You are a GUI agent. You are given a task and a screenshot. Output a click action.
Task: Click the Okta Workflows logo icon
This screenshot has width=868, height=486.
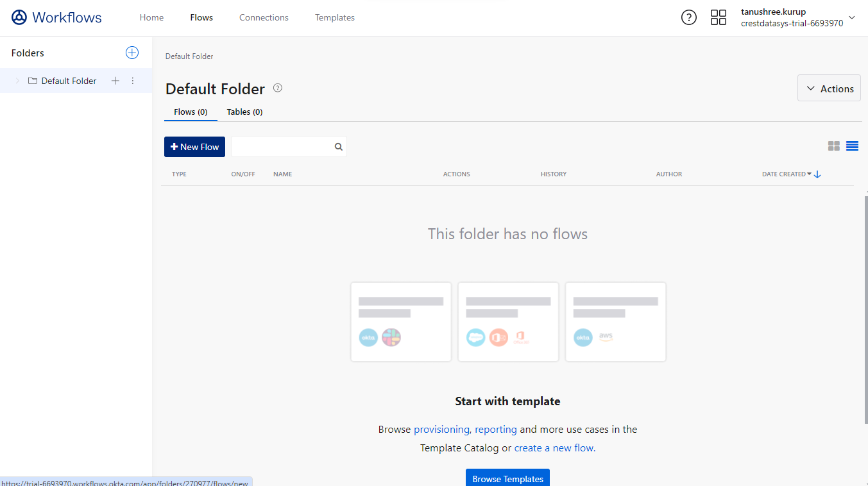[x=19, y=17]
